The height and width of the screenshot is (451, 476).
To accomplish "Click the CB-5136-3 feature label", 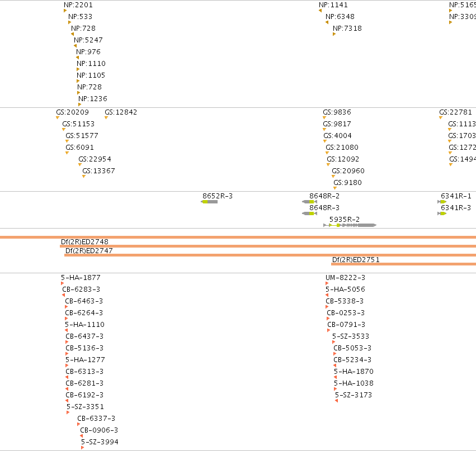I will point(84,348).
